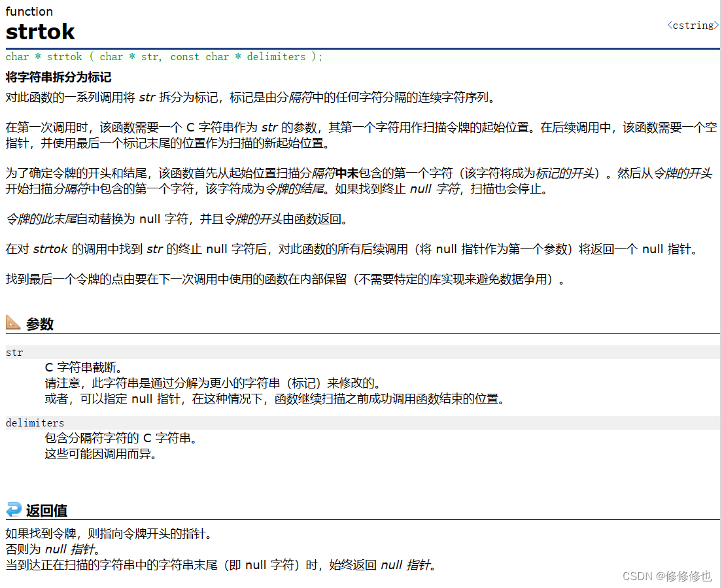Click the line starting '请注意，此字符串是通过分解'
This screenshot has height=588, width=722.
pyautogui.click(x=213, y=383)
